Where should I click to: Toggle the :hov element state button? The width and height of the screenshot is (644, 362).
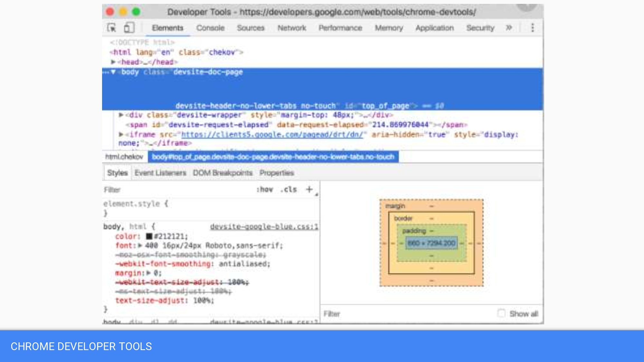(264, 190)
